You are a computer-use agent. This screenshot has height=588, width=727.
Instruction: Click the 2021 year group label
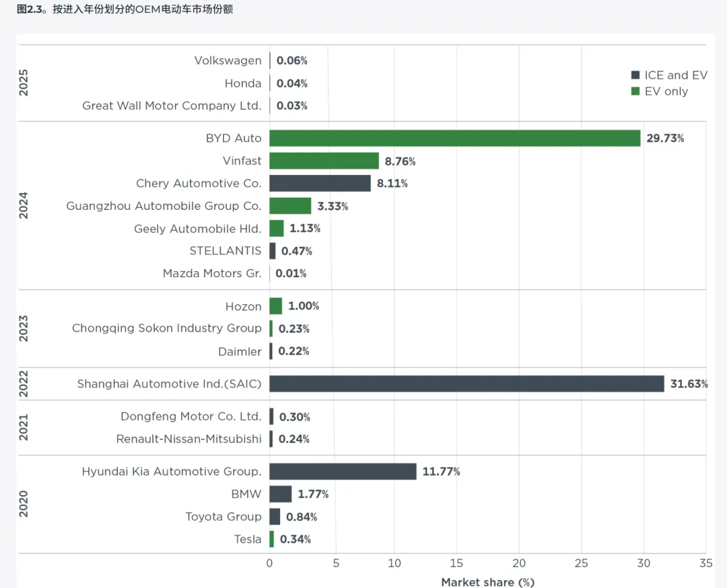click(23, 427)
